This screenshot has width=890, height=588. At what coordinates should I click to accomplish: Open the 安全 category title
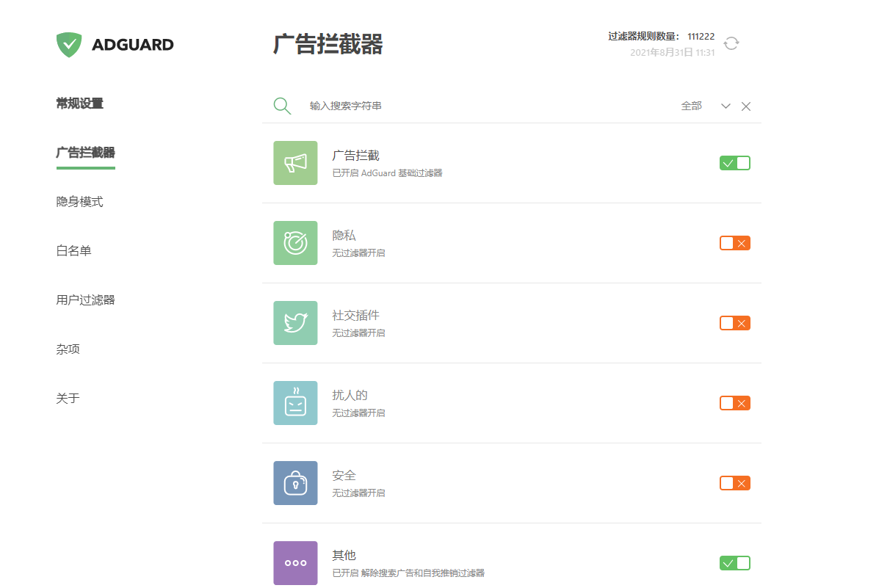point(344,476)
